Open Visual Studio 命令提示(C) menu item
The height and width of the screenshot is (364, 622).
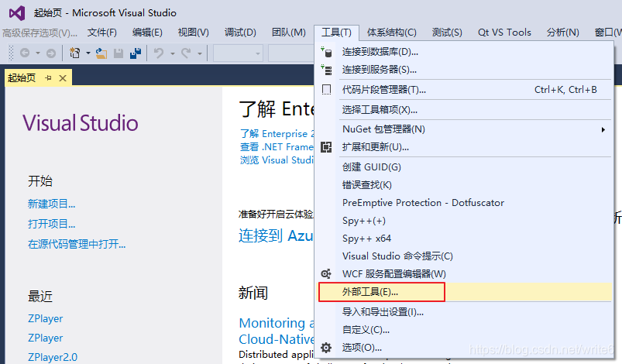(x=464, y=256)
